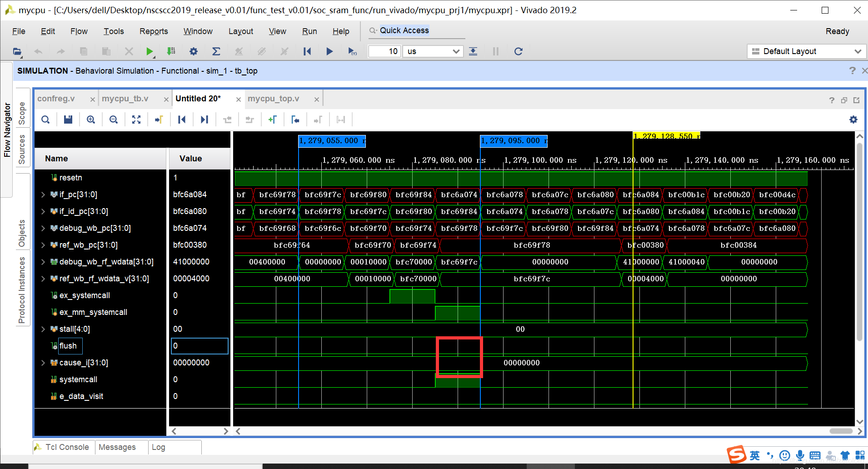Image resolution: width=868 pixels, height=469 pixels.
Task: Open the Log tab
Action: click(159, 447)
